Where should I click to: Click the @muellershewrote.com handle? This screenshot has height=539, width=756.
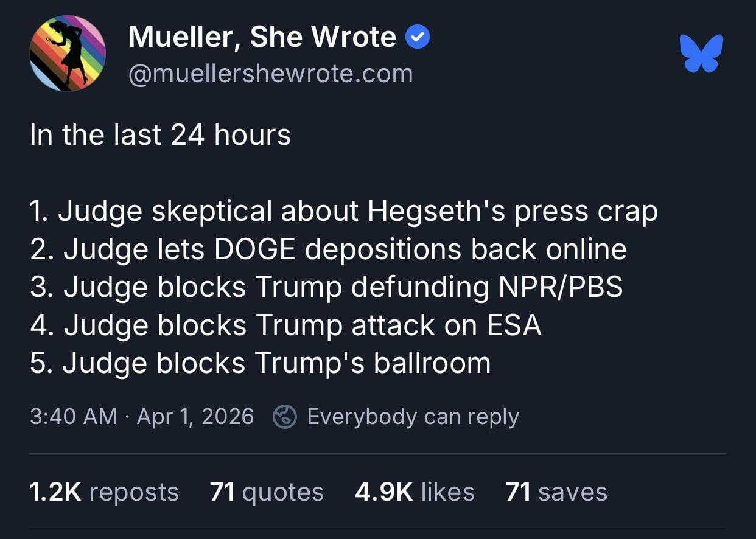pos(270,74)
